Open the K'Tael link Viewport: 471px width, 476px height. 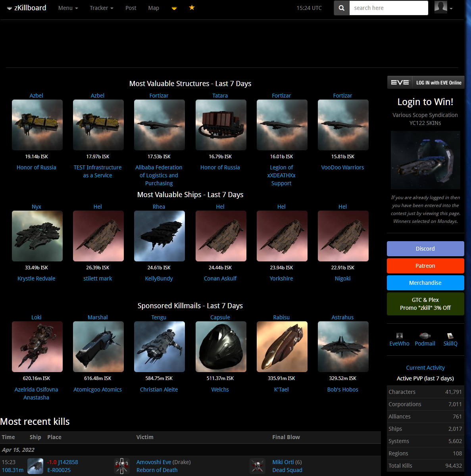(x=281, y=390)
